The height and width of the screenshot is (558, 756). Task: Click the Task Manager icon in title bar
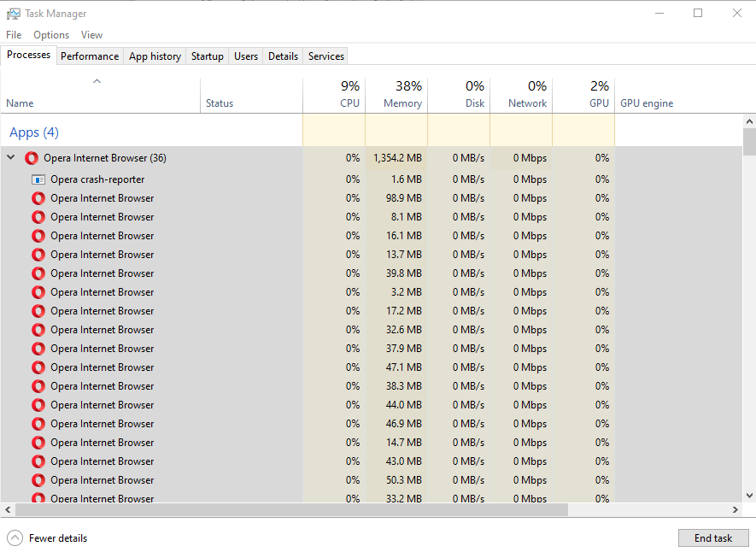pyautogui.click(x=13, y=14)
